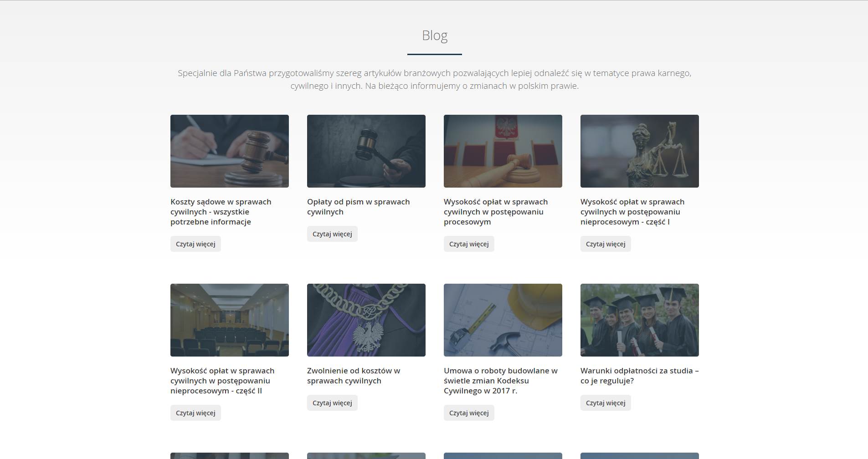
Task: Click the dark gavel in hand image
Action: [366, 151]
